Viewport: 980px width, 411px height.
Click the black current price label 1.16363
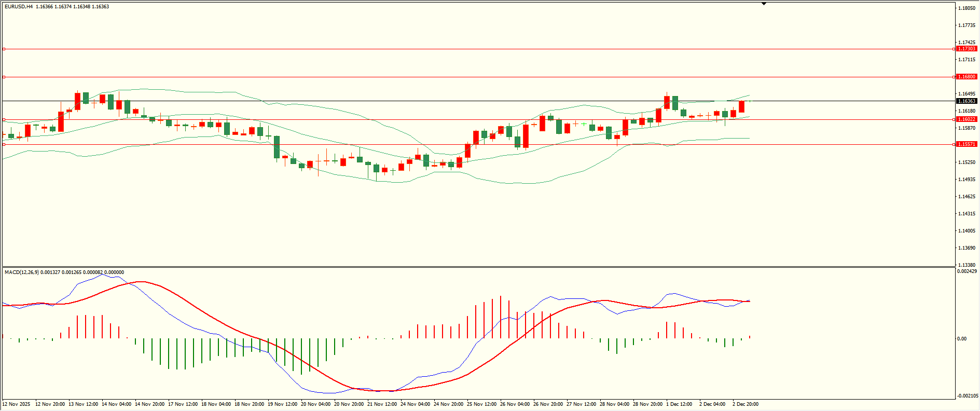(966, 101)
